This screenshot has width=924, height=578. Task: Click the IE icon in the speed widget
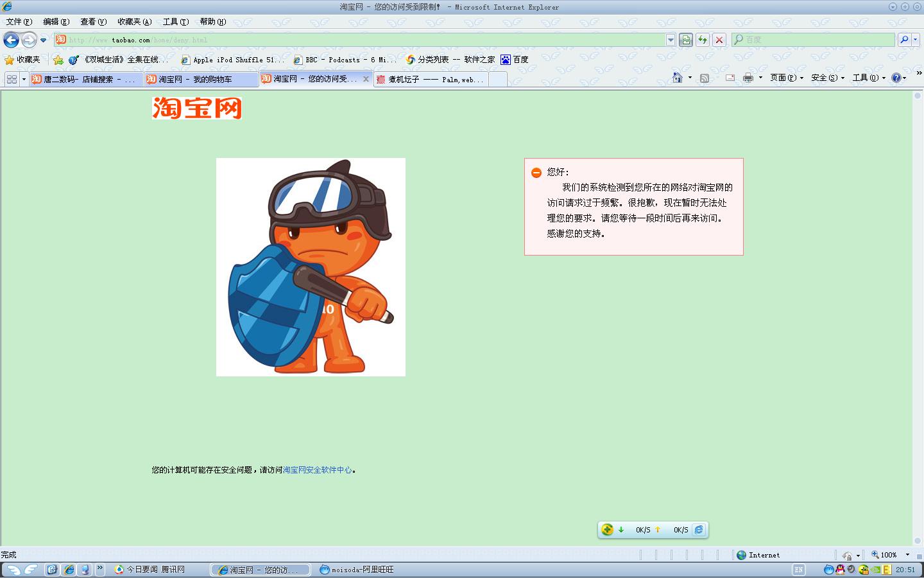click(699, 530)
